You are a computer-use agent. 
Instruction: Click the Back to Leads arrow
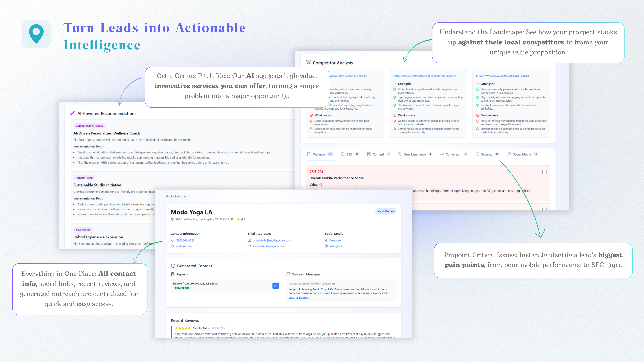point(167,196)
